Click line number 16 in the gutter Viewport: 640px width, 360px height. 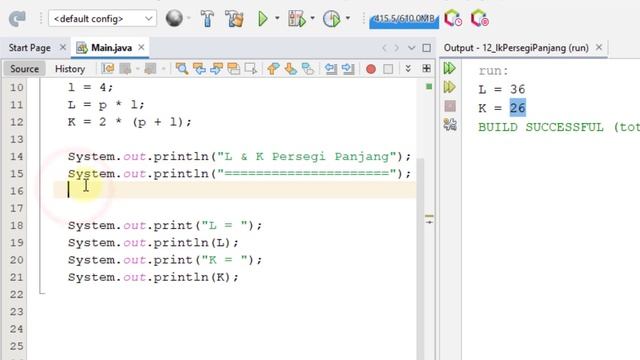pyautogui.click(x=17, y=191)
